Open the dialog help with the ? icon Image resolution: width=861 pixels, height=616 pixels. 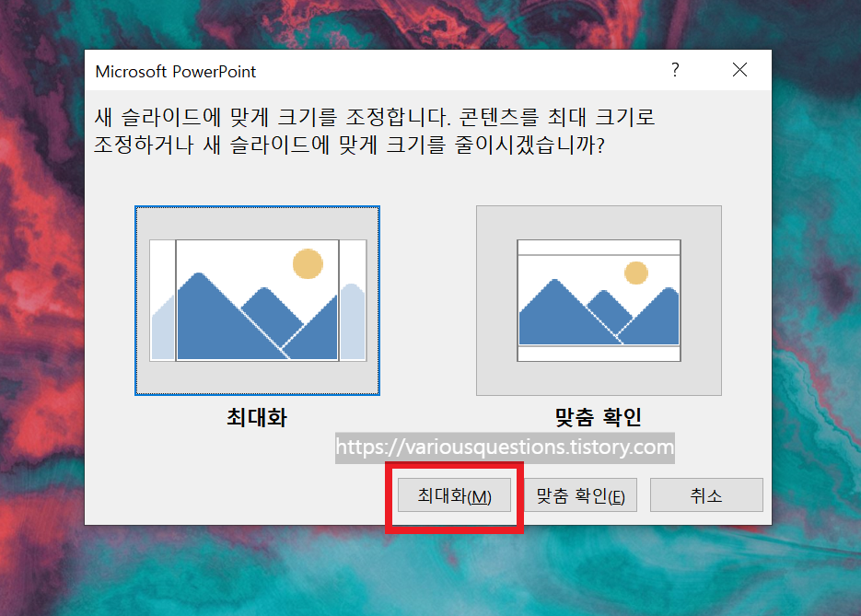[x=674, y=69]
